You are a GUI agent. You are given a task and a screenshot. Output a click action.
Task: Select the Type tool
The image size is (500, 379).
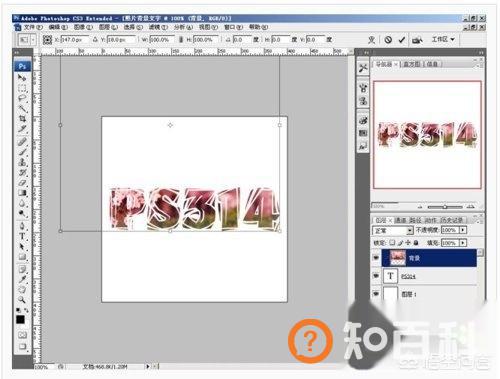tap(22, 236)
